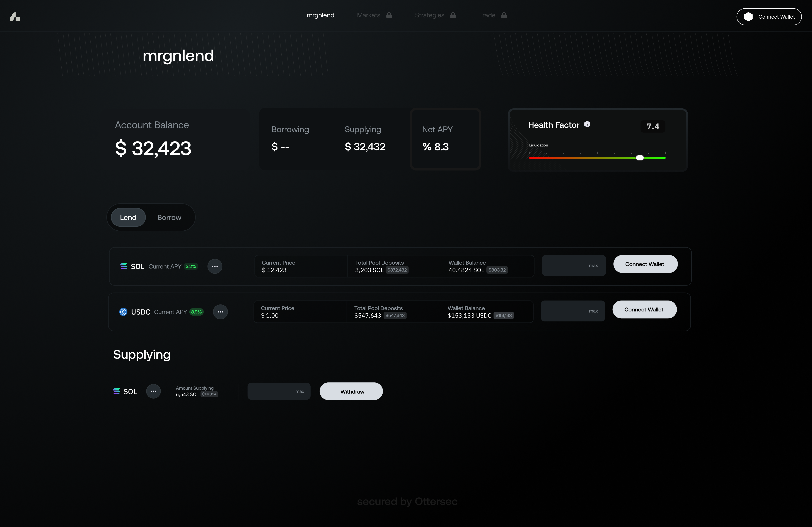The width and height of the screenshot is (812, 527).
Task: Switch to the Borrow view
Action: [169, 217]
